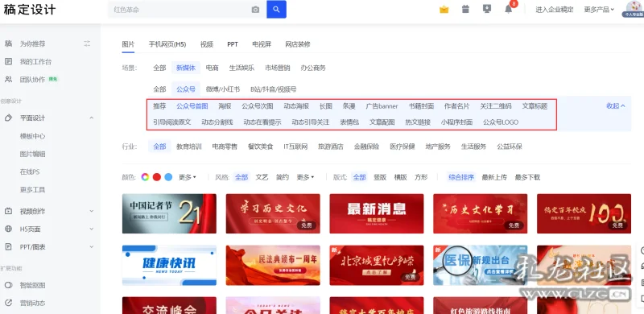This screenshot has width=644, height=314.
Task: Open the gift box icon in header
Action: 465,9
